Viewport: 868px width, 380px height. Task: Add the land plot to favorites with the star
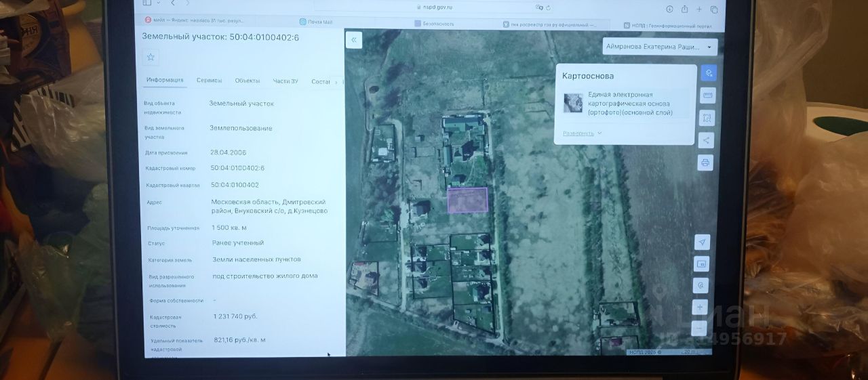[x=151, y=57]
